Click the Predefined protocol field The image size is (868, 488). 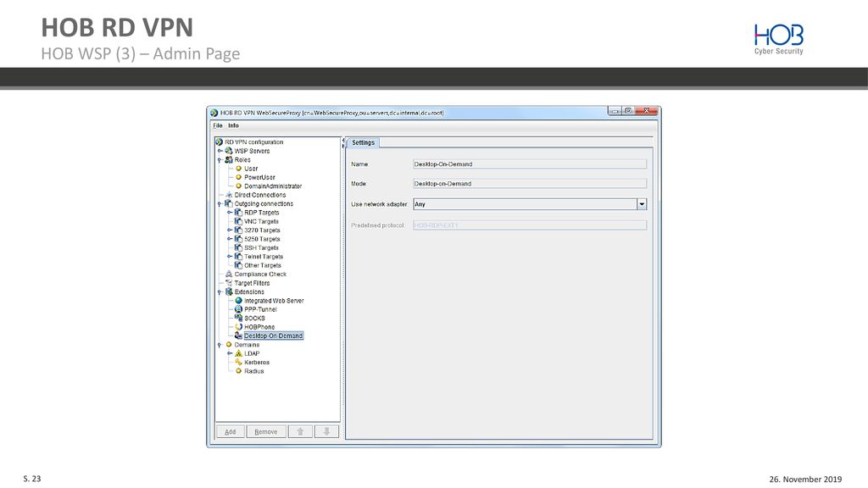click(x=530, y=225)
